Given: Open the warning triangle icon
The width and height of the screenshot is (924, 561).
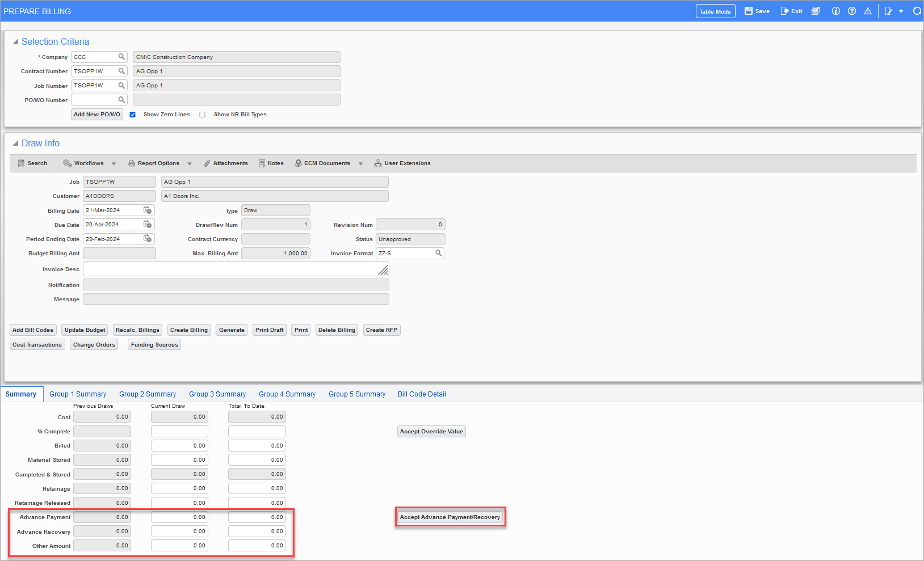Looking at the screenshot, I should [868, 11].
